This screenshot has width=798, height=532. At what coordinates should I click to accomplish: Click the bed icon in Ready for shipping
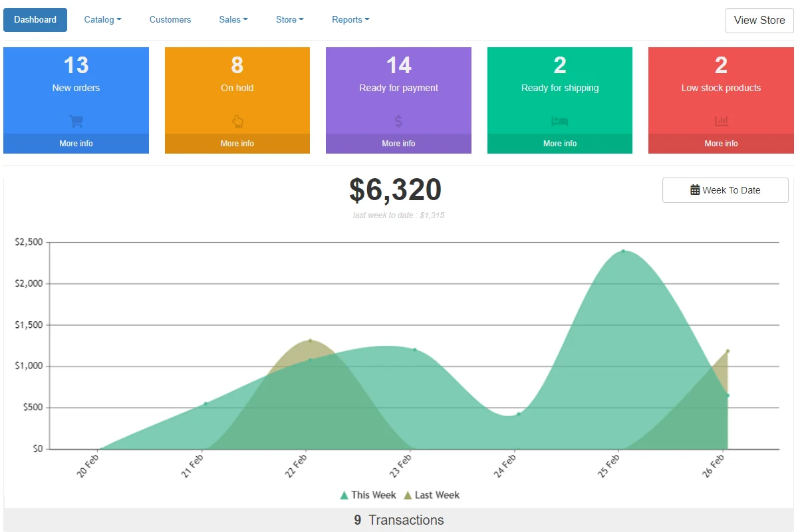[x=560, y=121]
